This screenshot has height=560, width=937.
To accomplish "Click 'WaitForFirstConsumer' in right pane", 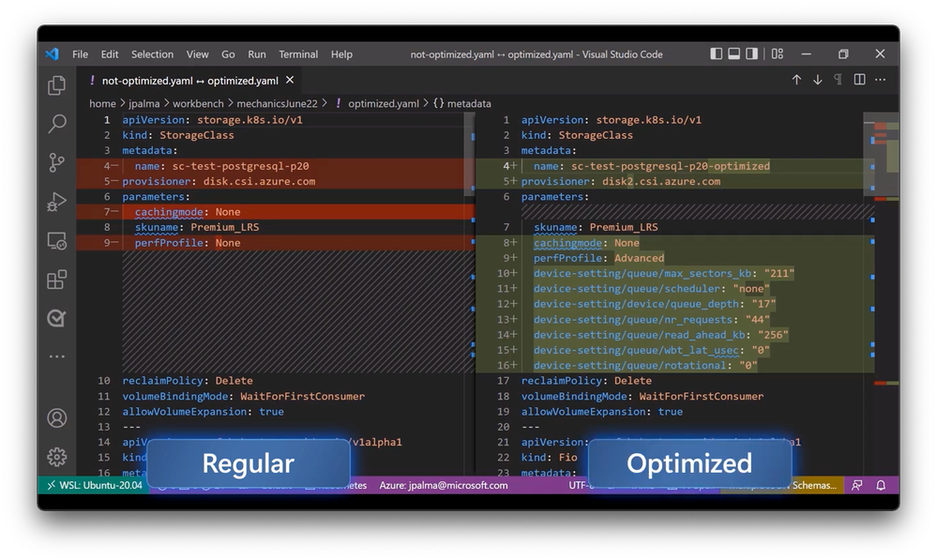I will (x=701, y=396).
